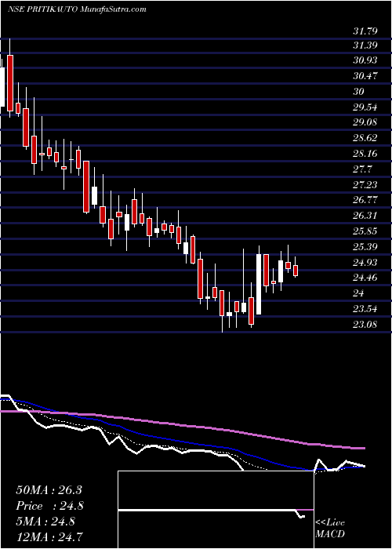The image size is (392, 549).
Task: Click the 26.77 price axis label
Action: pyautogui.click(x=365, y=200)
